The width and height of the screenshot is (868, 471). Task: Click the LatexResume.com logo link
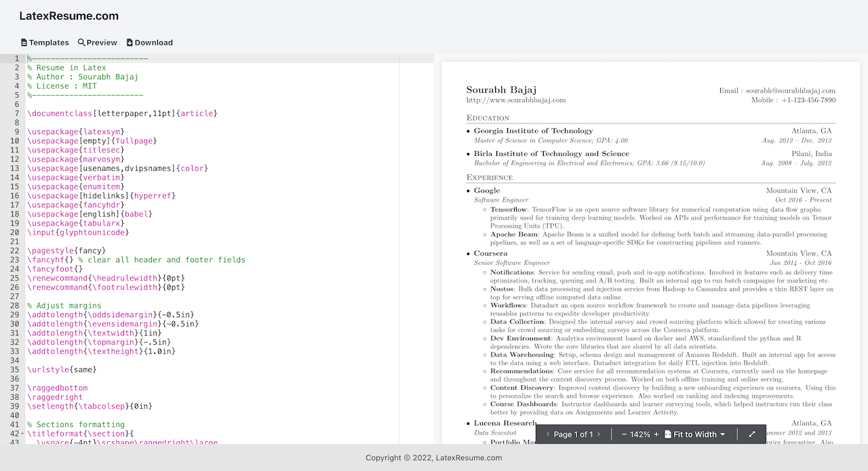pos(68,16)
